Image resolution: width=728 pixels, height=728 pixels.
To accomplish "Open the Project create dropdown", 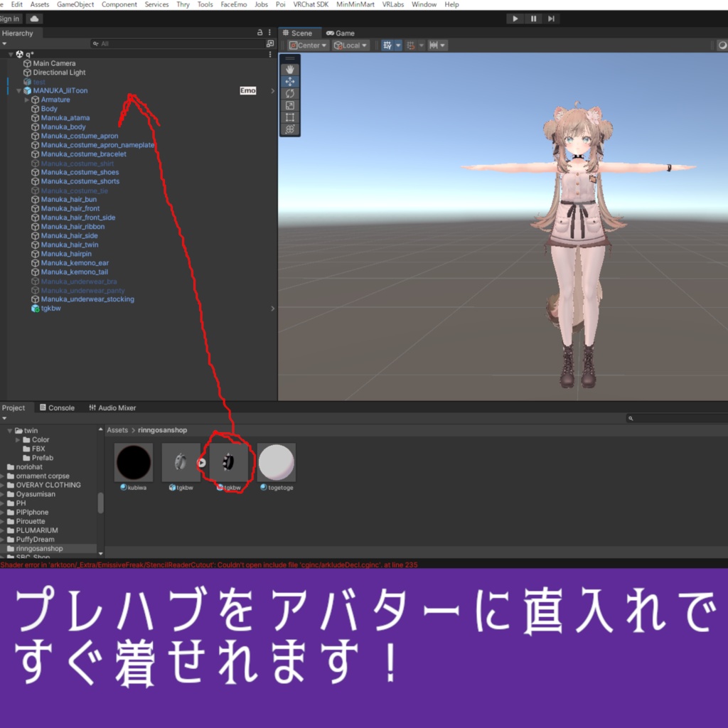I will click(5, 418).
